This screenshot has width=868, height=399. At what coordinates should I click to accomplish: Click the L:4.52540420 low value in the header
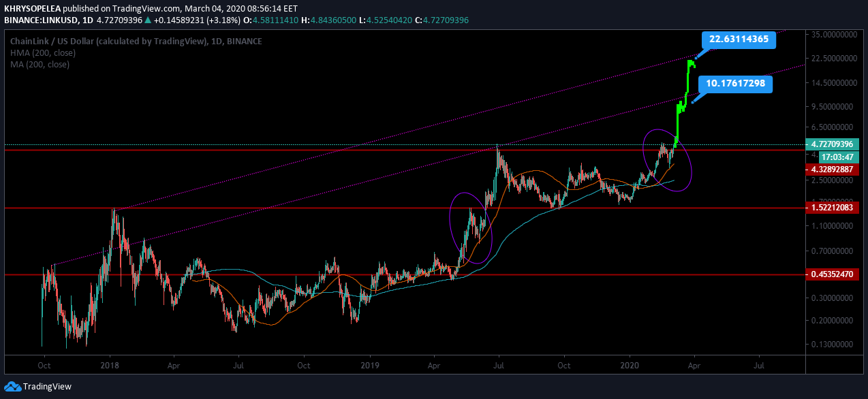(x=386, y=20)
